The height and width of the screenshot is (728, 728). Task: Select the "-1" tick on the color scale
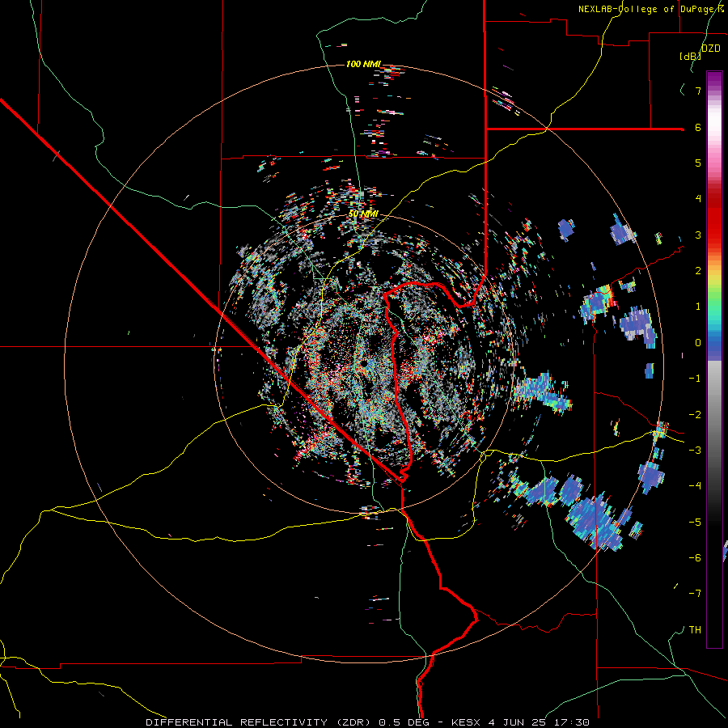695,379
